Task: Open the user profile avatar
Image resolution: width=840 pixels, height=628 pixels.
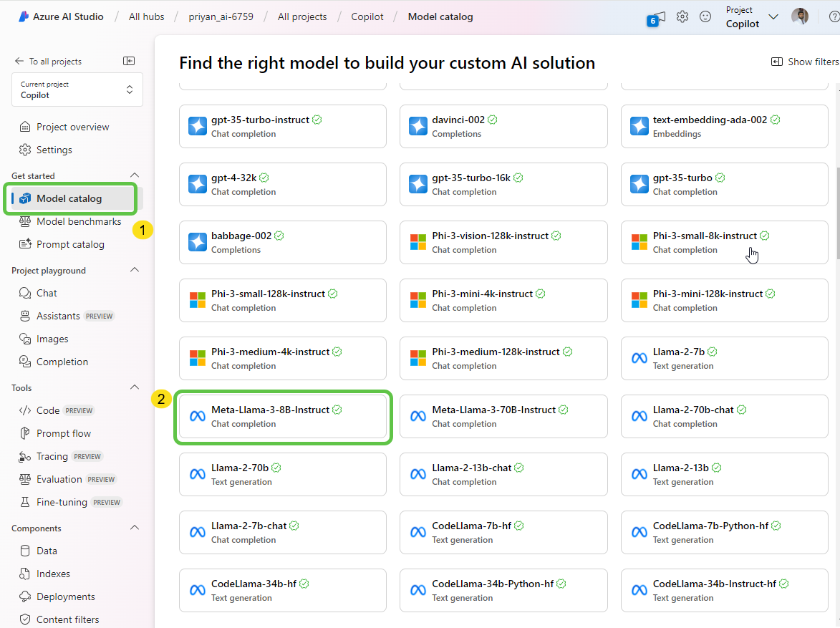Action: [800, 16]
